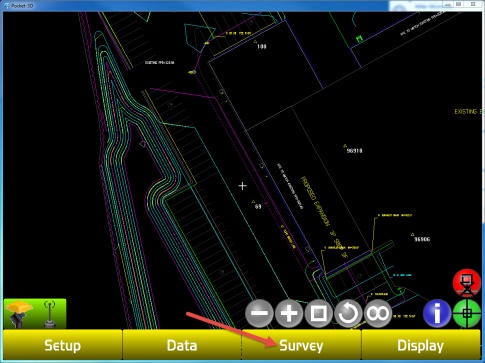Select control point 69 on map
The image size is (485, 363).
pyautogui.click(x=258, y=206)
